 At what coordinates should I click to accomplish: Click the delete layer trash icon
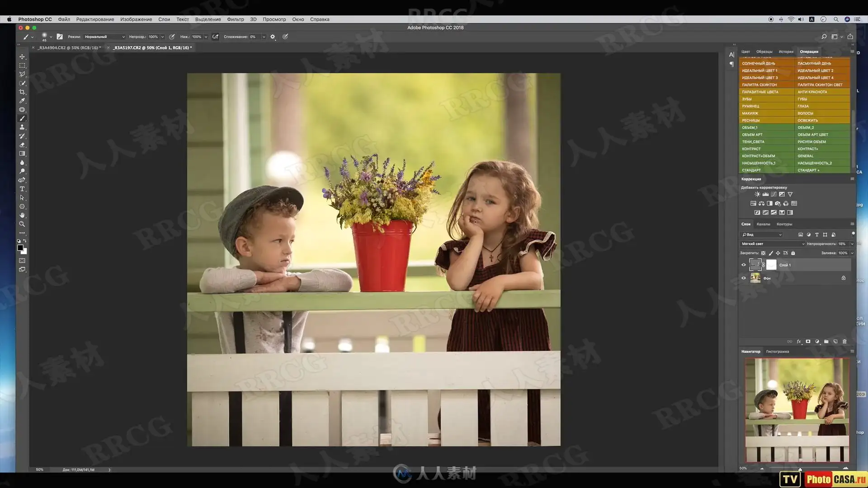click(x=844, y=342)
